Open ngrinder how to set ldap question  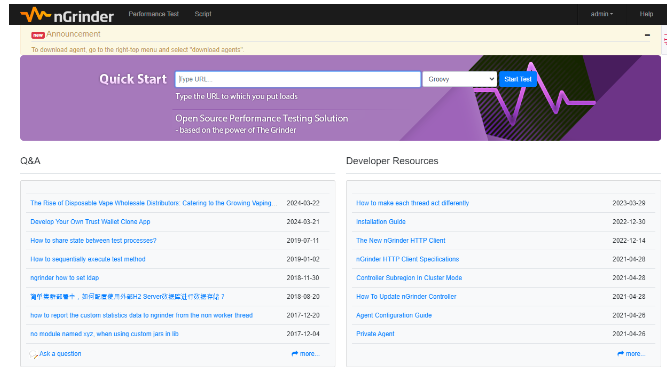click(65, 278)
